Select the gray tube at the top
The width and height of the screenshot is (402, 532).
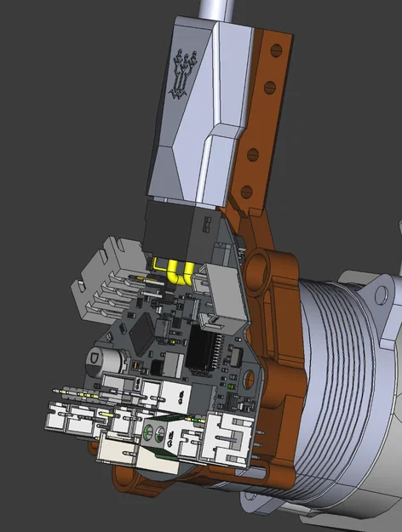(215, 9)
